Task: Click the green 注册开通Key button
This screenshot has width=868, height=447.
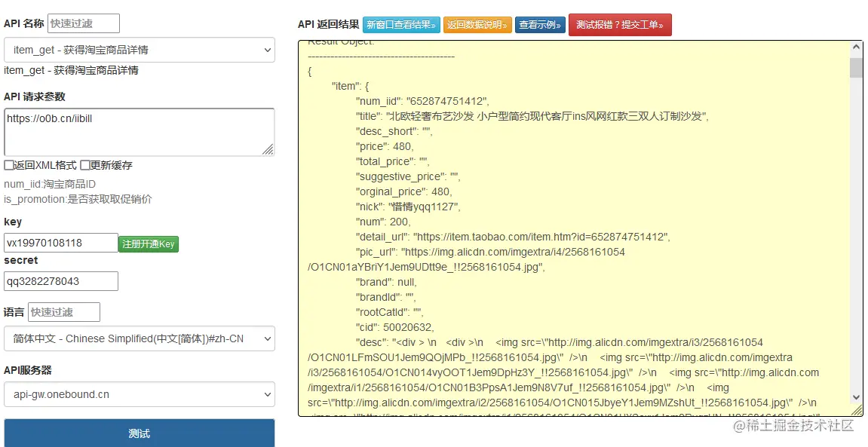Action: 149,244
